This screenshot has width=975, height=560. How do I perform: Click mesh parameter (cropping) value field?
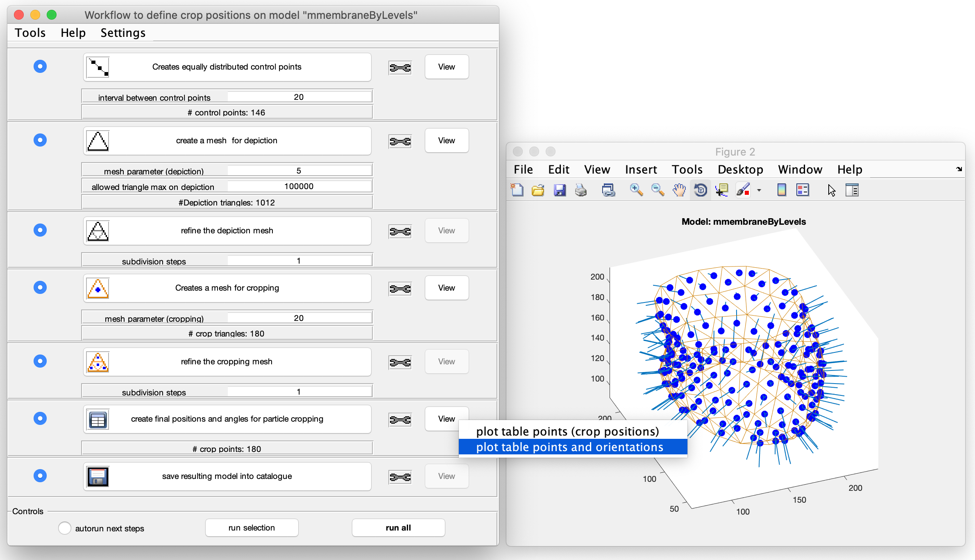tap(299, 318)
